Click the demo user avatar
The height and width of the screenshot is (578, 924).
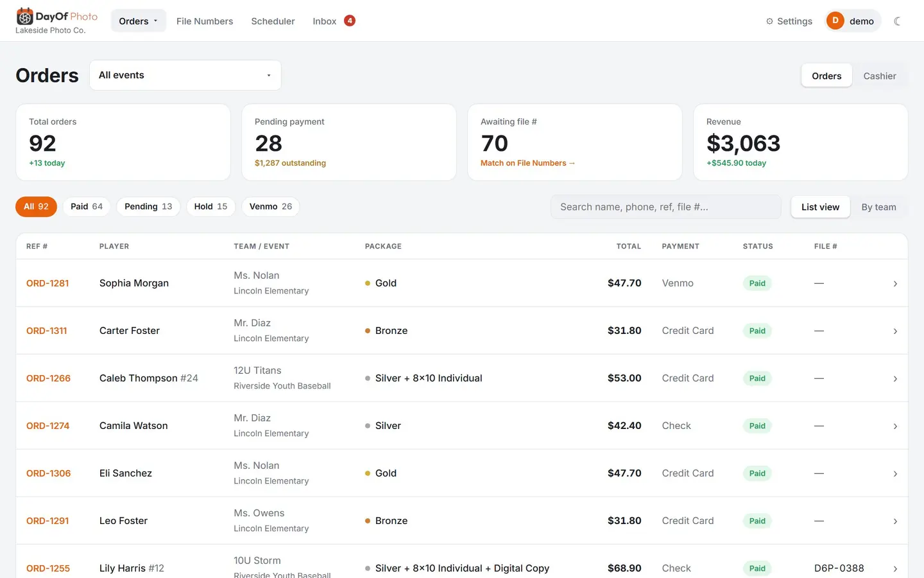835,21
